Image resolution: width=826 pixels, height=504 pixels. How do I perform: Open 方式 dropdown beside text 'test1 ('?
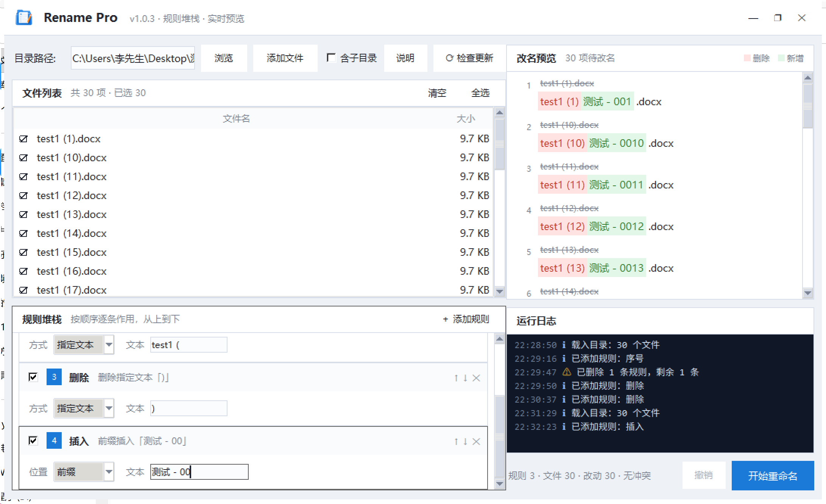(84, 345)
